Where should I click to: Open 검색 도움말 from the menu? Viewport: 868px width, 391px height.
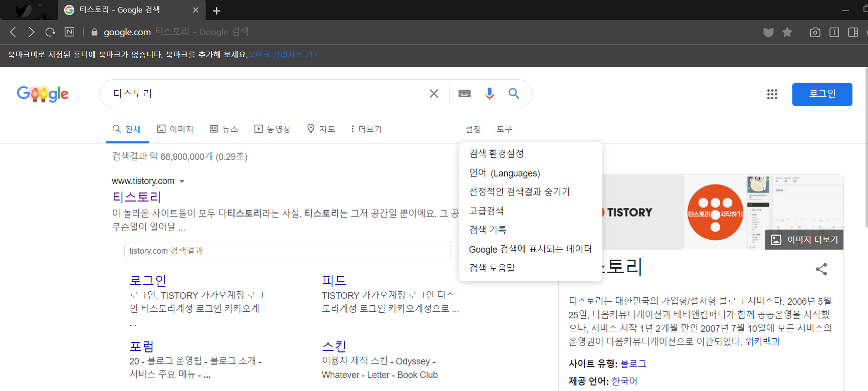tap(531, 268)
